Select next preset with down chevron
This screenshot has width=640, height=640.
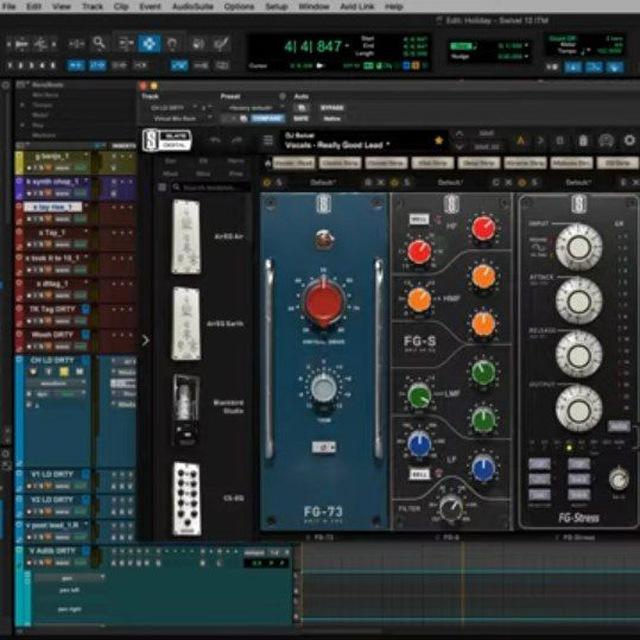tap(459, 147)
